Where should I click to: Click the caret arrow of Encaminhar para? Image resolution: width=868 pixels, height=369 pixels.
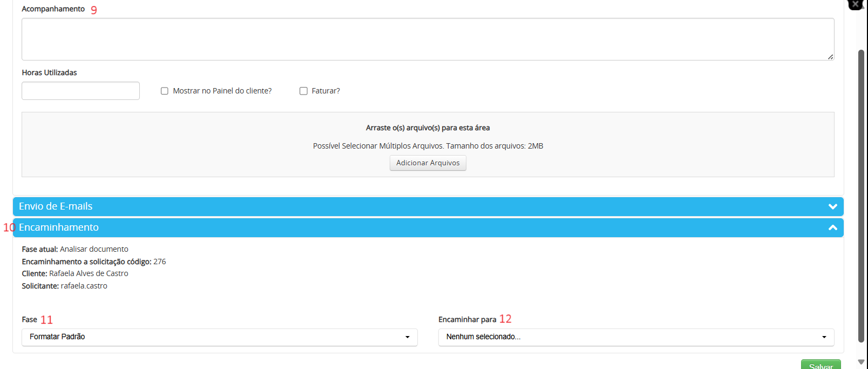pos(824,337)
